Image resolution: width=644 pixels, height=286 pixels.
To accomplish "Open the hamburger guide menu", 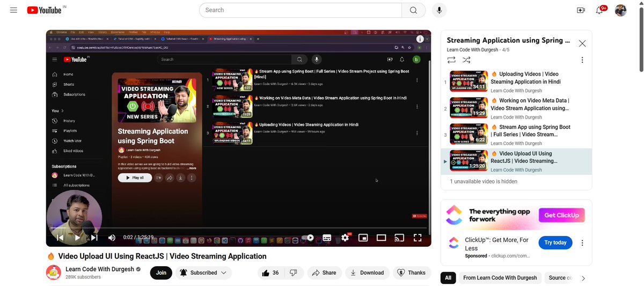I will [x=13, y=10].
